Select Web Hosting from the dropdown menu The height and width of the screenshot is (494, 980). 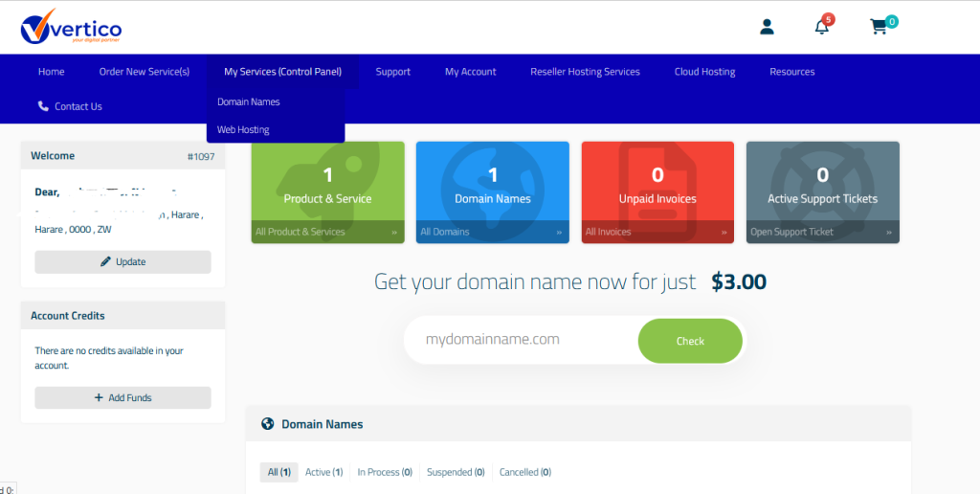coord(243,129)
